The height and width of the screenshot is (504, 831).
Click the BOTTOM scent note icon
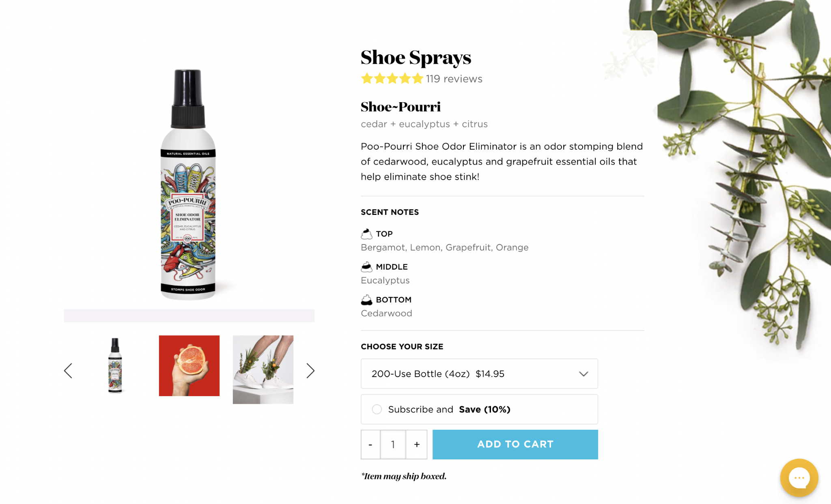pos(366,300)
